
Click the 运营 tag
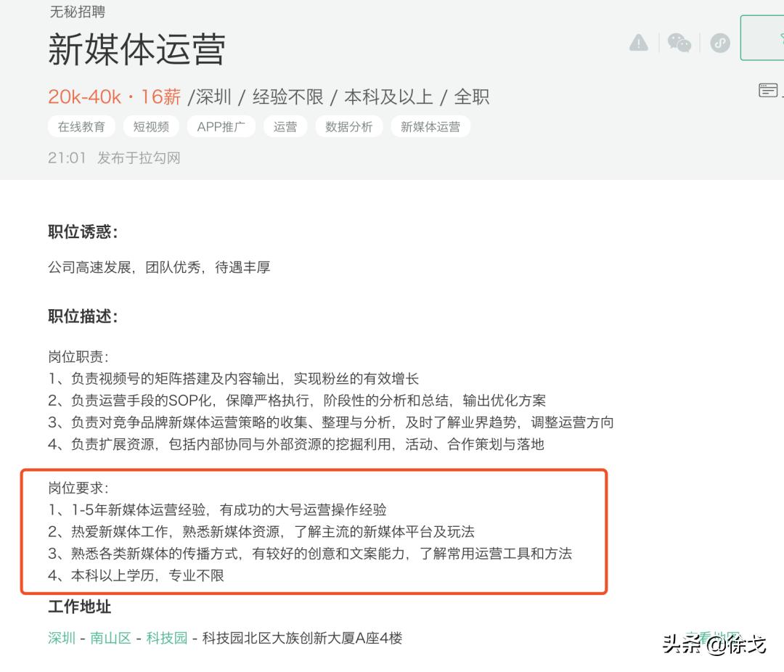click(x=285, y=126)
